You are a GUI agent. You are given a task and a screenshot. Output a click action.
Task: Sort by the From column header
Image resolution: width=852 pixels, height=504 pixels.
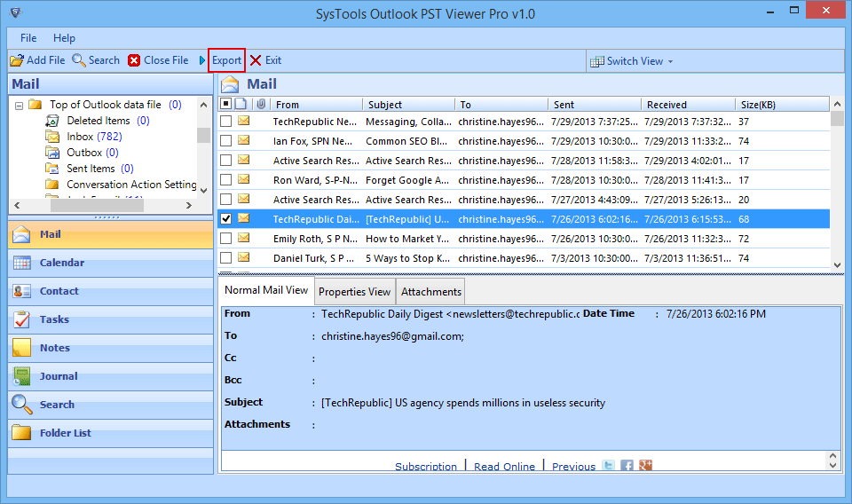coord(316,105)
